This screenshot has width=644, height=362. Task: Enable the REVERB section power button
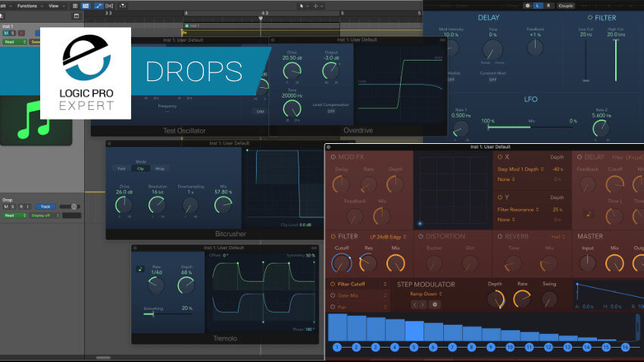pos(500,237)
